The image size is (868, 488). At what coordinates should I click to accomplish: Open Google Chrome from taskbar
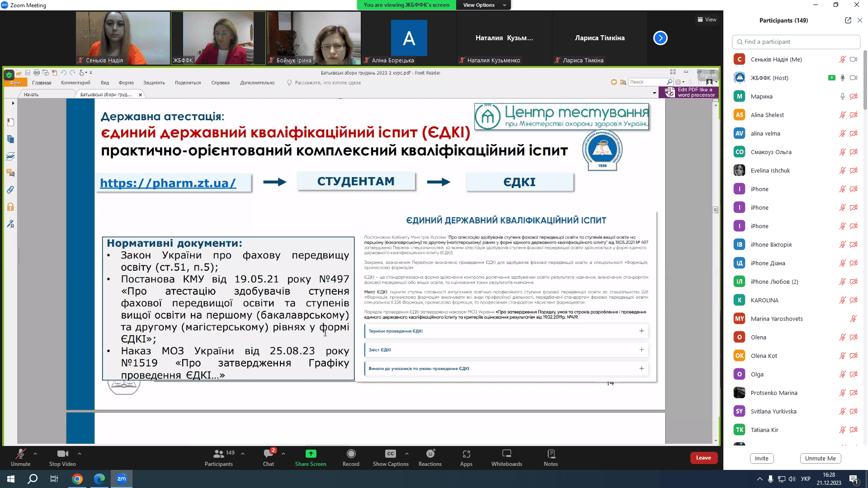pyautogui.click(x=77, y=479)
